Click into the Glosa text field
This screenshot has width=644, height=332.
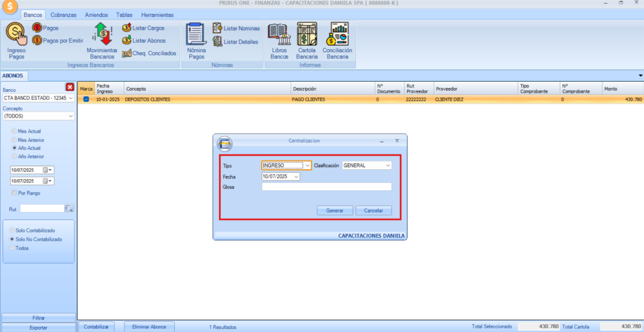coord(326,187)
